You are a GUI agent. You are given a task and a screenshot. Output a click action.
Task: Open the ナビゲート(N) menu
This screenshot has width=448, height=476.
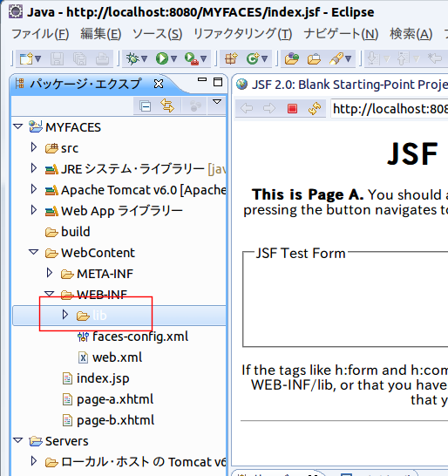pyautogui.click(x=341, y=34)
